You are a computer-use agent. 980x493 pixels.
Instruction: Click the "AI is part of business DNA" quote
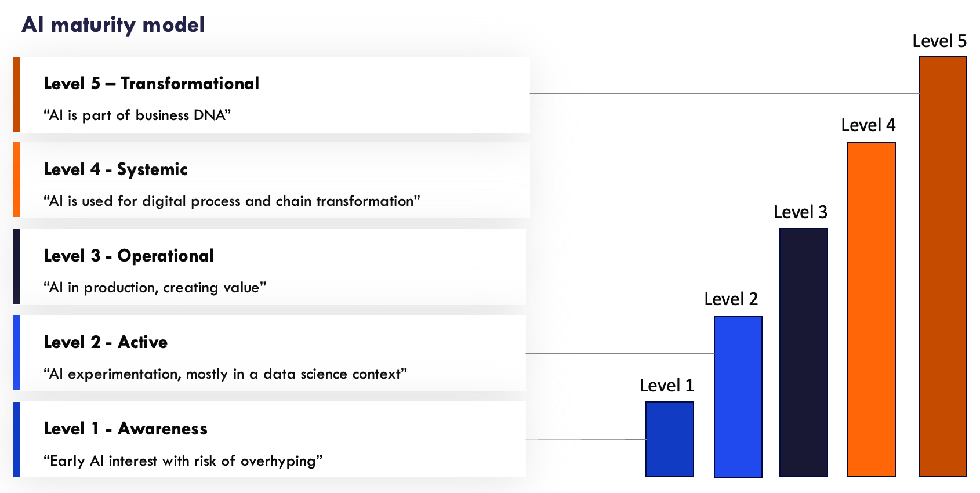[x=137, y=115]
